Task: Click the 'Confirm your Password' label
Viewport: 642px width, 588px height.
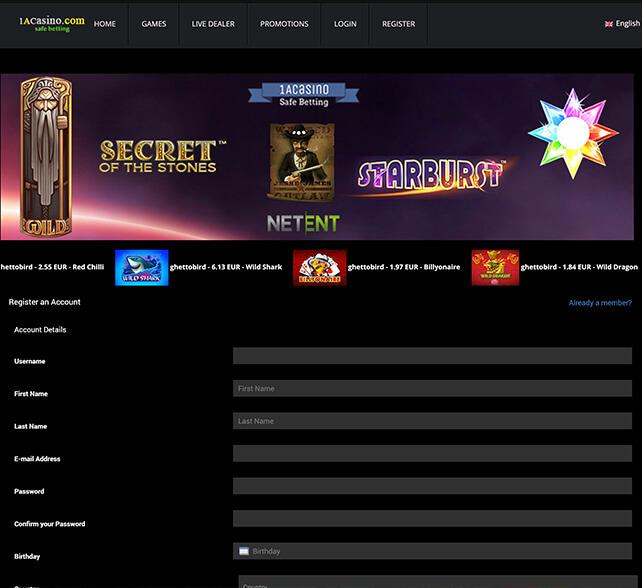Action: pyautogui.click(x=50, y=524)
